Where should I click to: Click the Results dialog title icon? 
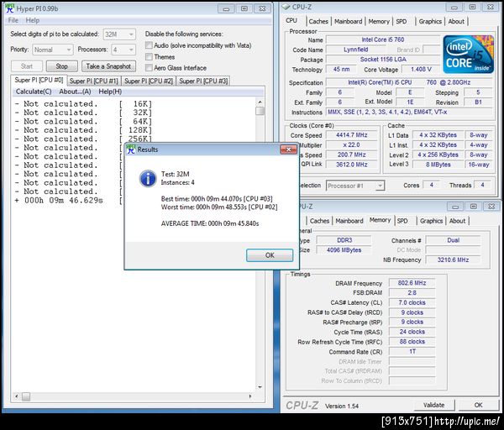pyautogui.click(x=131, y=149)
